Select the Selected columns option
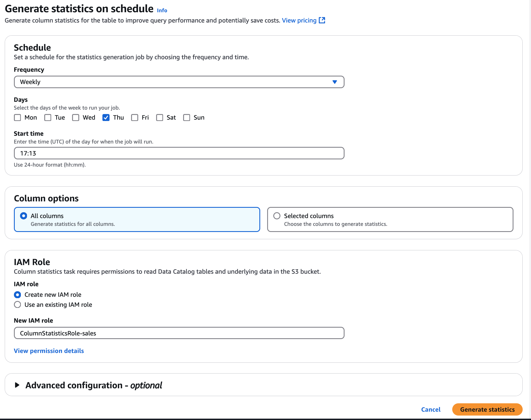 tap(277, 216)
